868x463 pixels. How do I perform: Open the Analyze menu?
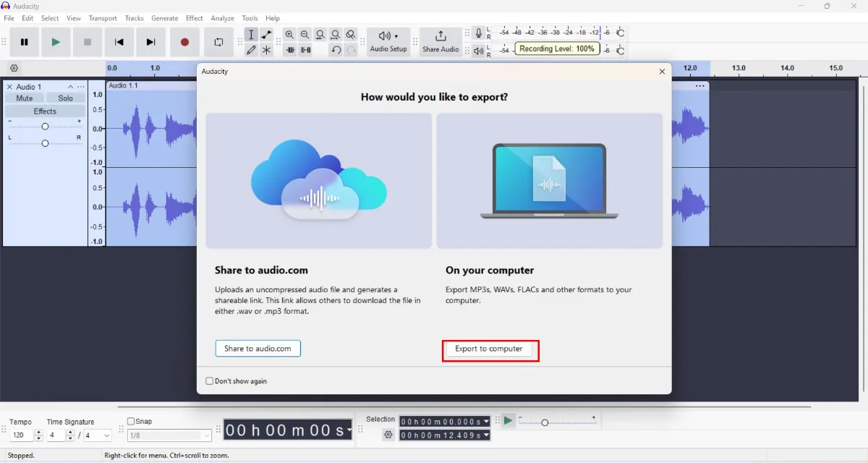click(222, 18)
